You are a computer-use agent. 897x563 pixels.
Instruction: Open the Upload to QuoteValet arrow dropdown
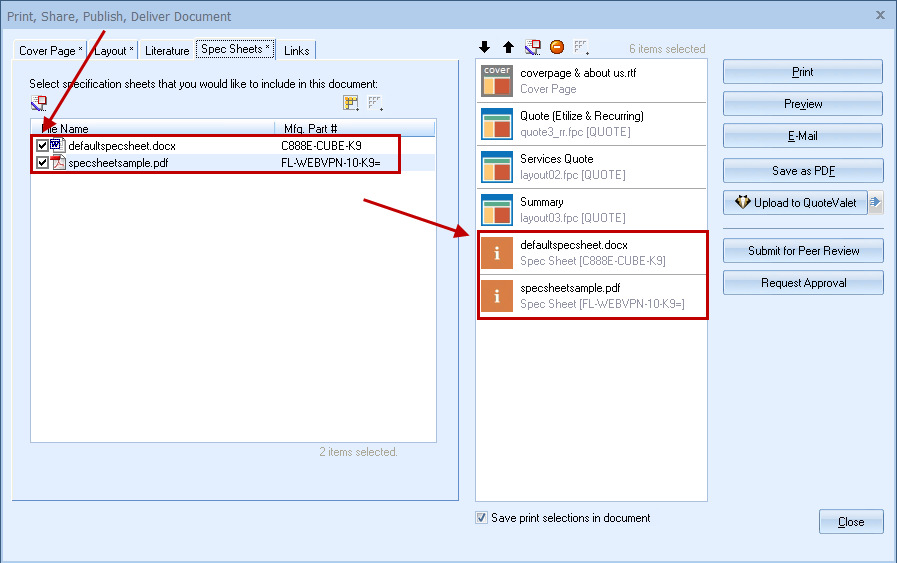(x=876, y=202)
